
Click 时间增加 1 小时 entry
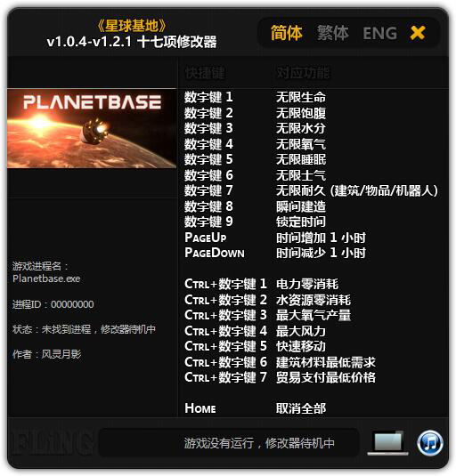(x=321, y=238)
